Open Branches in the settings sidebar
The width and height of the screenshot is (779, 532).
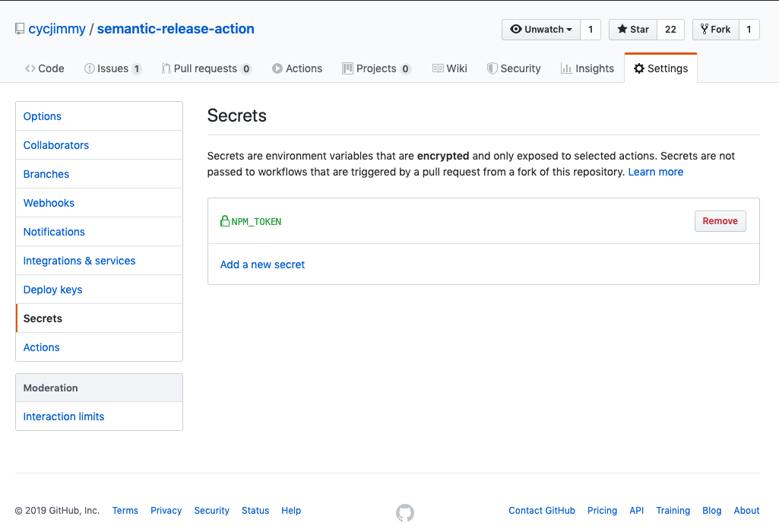46,174
